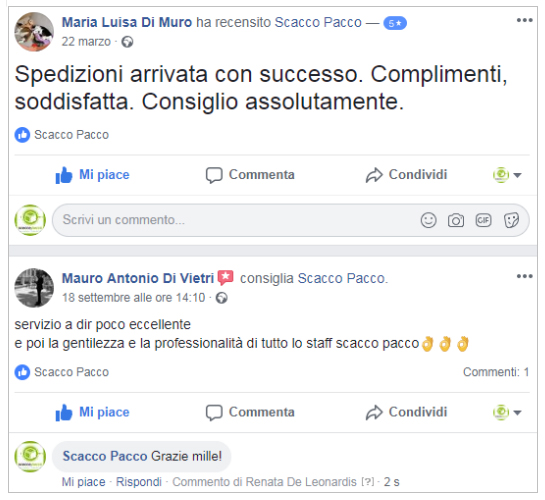Like Mauro Antonio Di Vietri's recommendation
The image size is (545, 500).
pyautogui.click(x=92, y=412)
